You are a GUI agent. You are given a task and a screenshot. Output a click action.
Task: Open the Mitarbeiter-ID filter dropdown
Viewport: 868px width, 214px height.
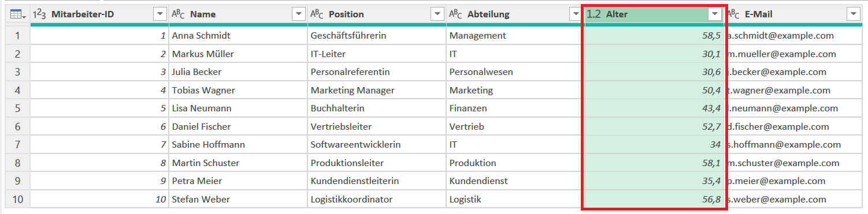coord(160,14)
